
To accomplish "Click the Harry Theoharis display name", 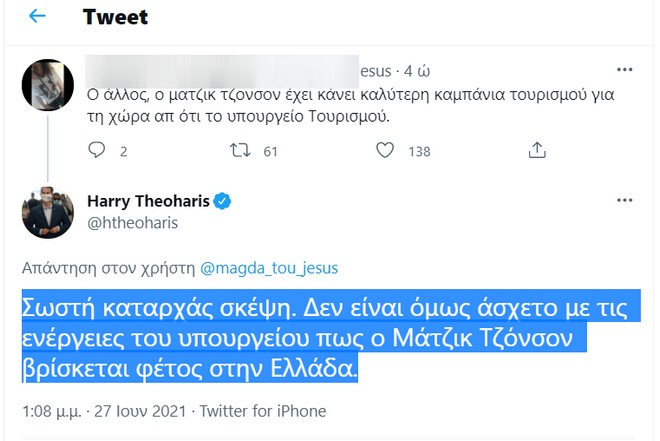I will point(148,201).
